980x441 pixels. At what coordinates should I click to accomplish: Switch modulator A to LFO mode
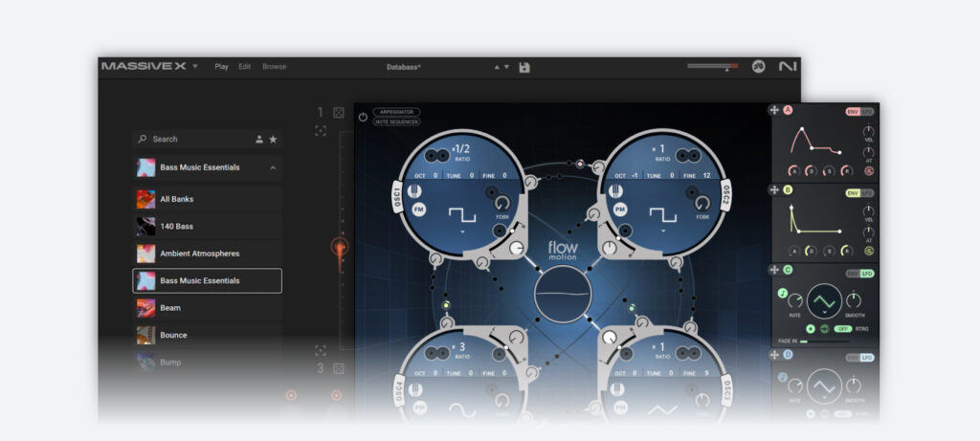867,112
